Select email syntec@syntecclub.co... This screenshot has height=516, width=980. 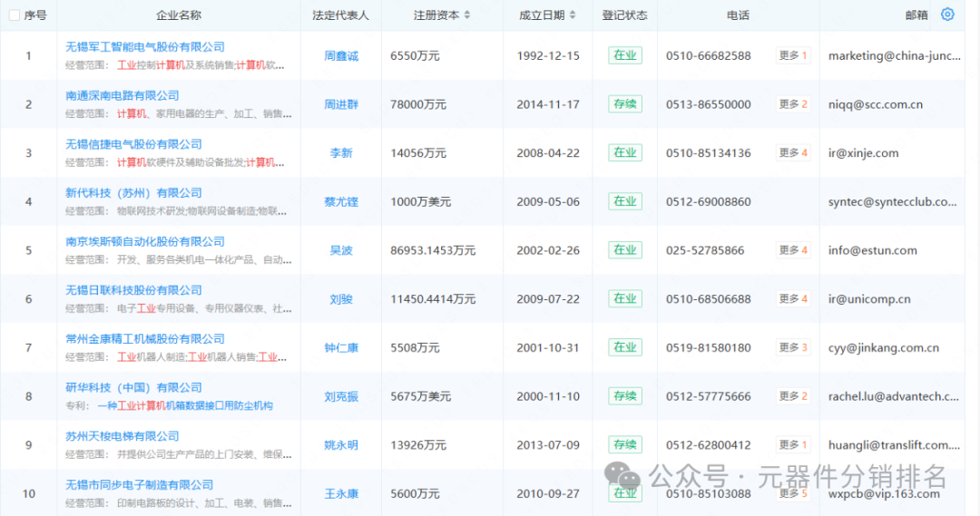pyautogui.click(x=893, y=202)
